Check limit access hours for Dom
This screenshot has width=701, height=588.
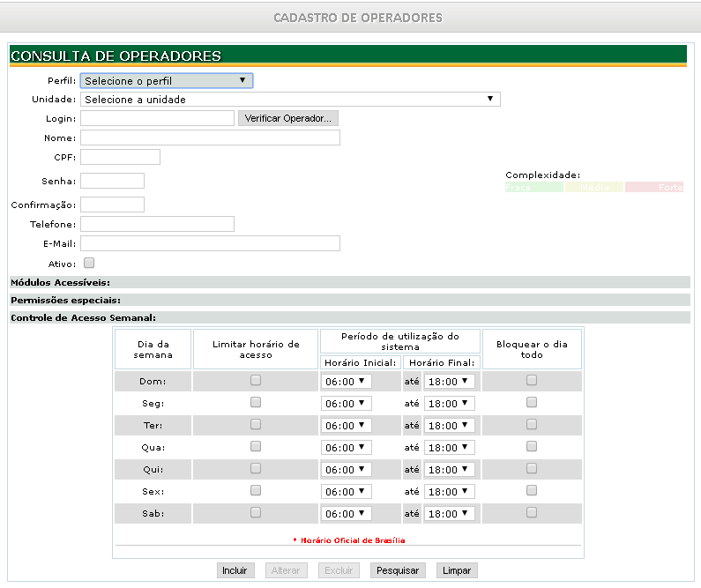point(256,380)
